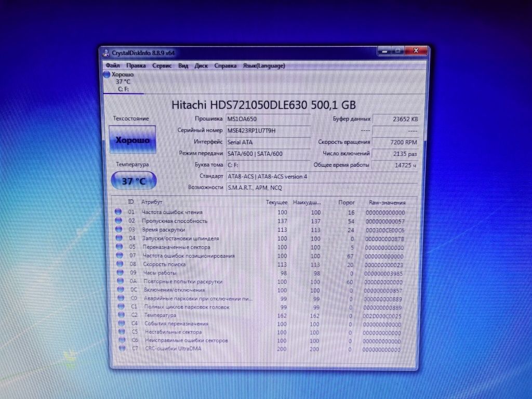532x399 pixels.
Task: Click status icon for attribute 07
Action: (120, 255)
